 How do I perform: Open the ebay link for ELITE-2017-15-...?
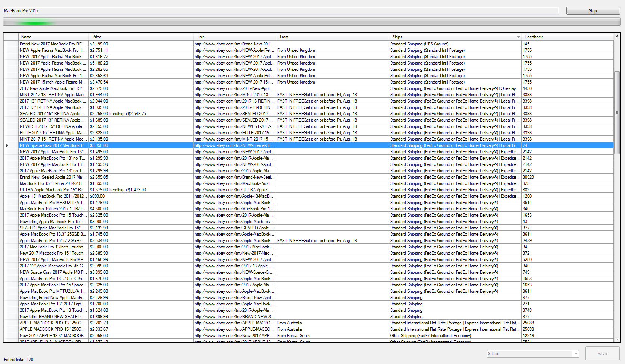click(x=235, y=133)
